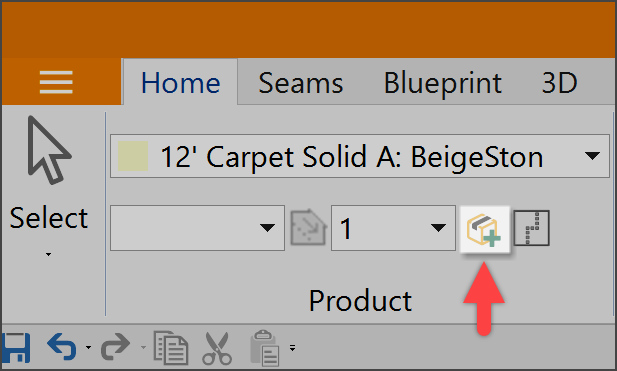
Task: Click the Cut scissors icon
Action: pos(217,348)
